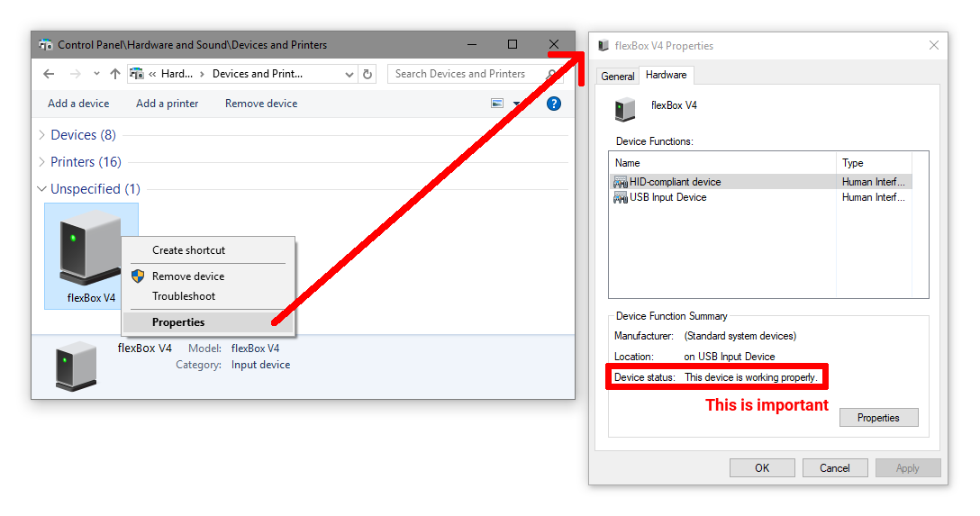Switch to the Hardware tab

tap(667, 75)
